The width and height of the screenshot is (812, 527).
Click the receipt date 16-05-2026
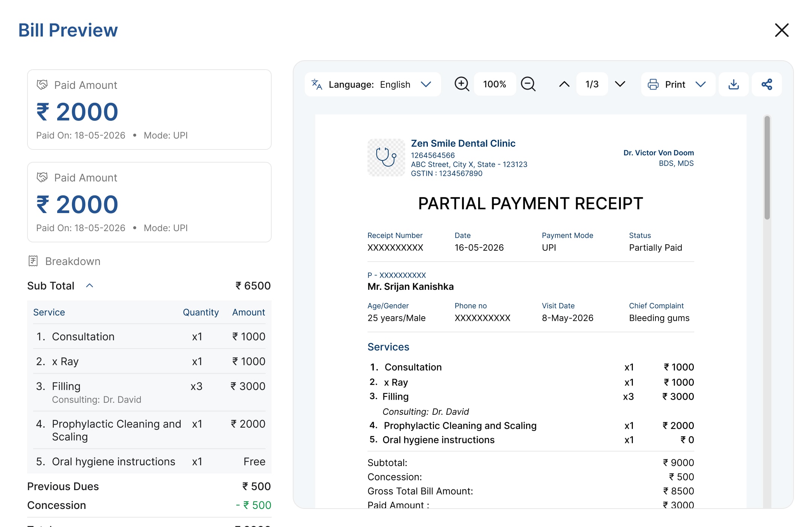[479, 248]
